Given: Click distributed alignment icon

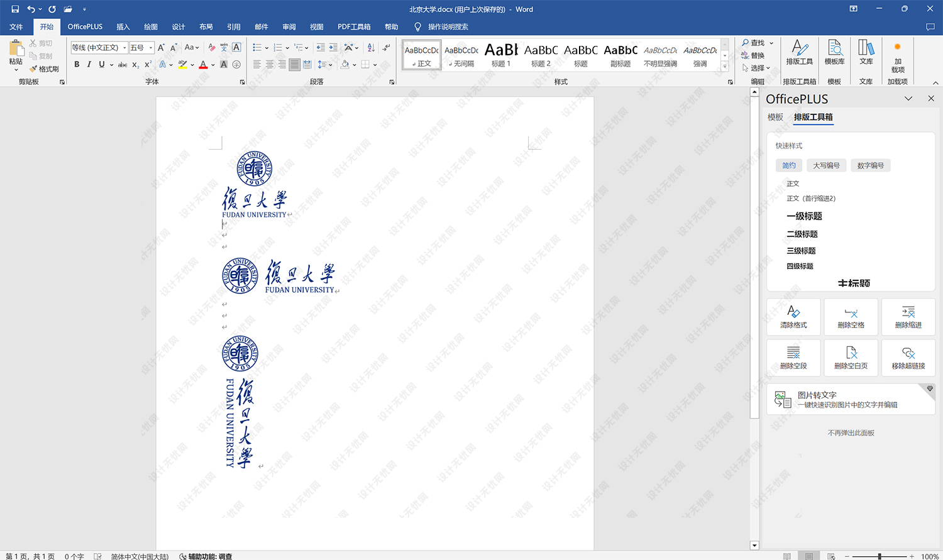Looking at the screenshot, I should click(x=307, y=64).
